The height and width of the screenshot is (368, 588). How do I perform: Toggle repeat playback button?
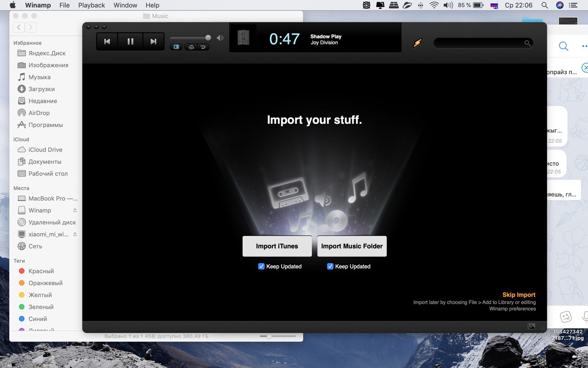tap(203, 47)
